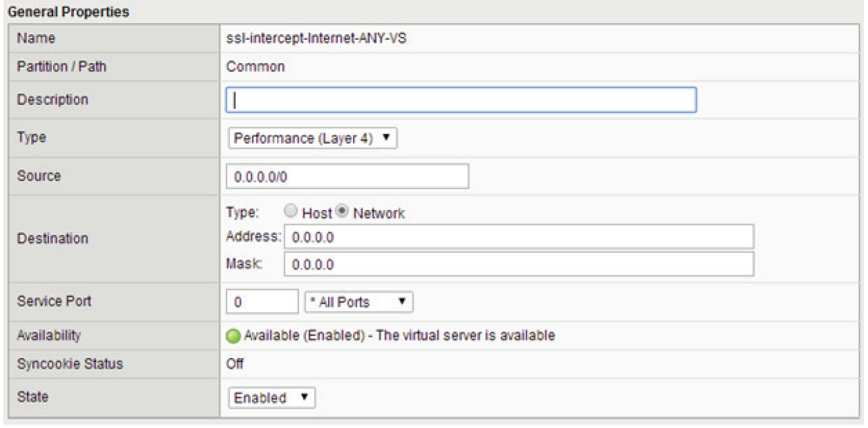
Task: Open the All Ports service dropdown
Action: point(359,302)
